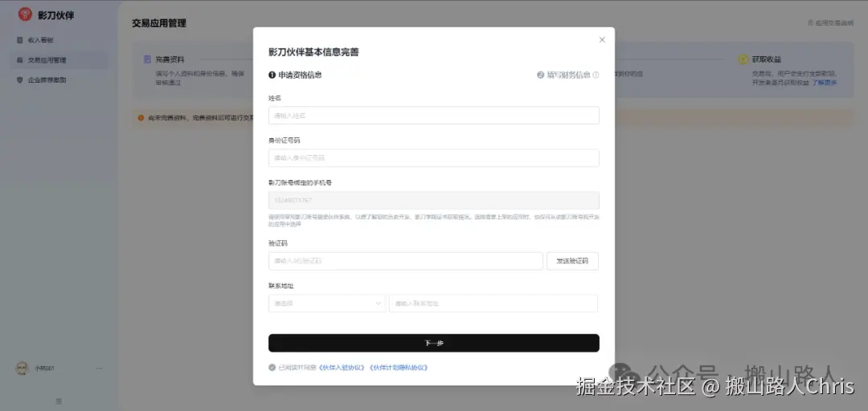Open the 联系地址 region dropdown

[x=326, y=303]
